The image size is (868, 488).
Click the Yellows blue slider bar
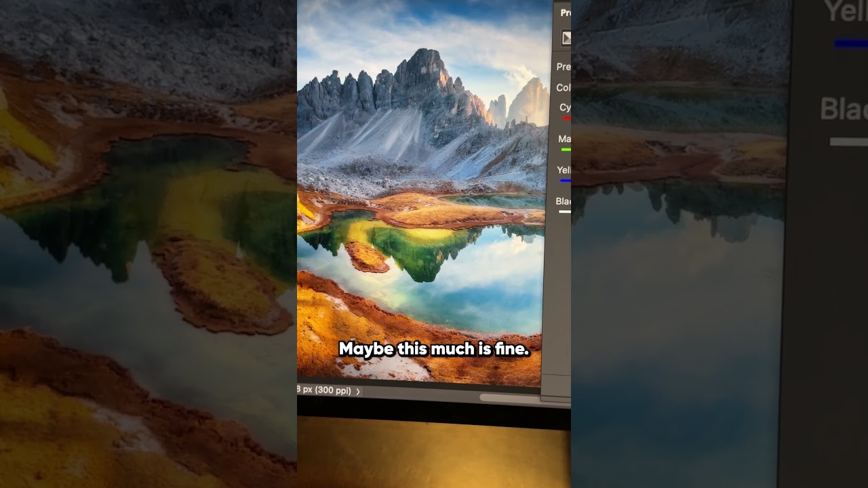coord(565,181)
